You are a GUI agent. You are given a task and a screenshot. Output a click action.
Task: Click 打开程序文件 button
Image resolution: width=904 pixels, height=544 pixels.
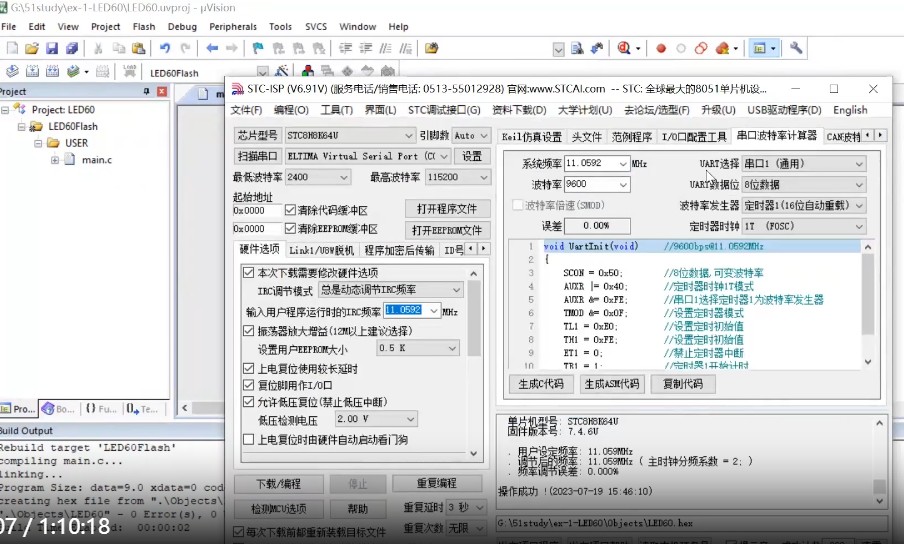tap(447, 209)
